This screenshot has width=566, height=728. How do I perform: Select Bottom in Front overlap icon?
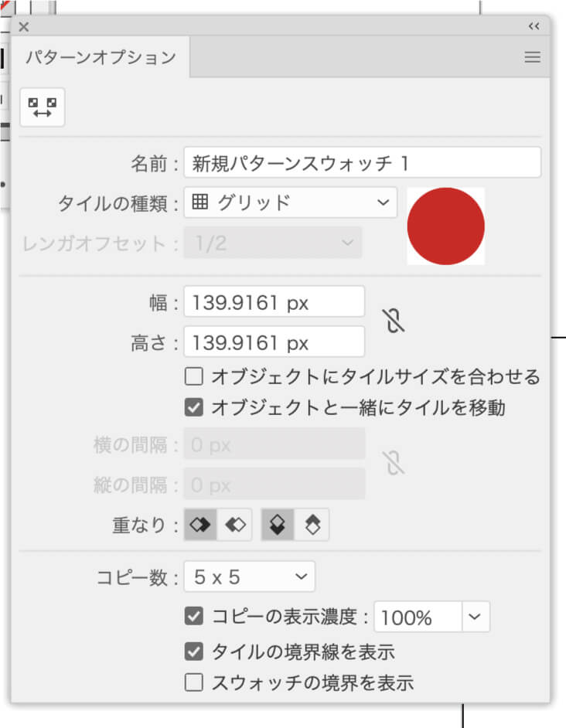coord(312,526)
